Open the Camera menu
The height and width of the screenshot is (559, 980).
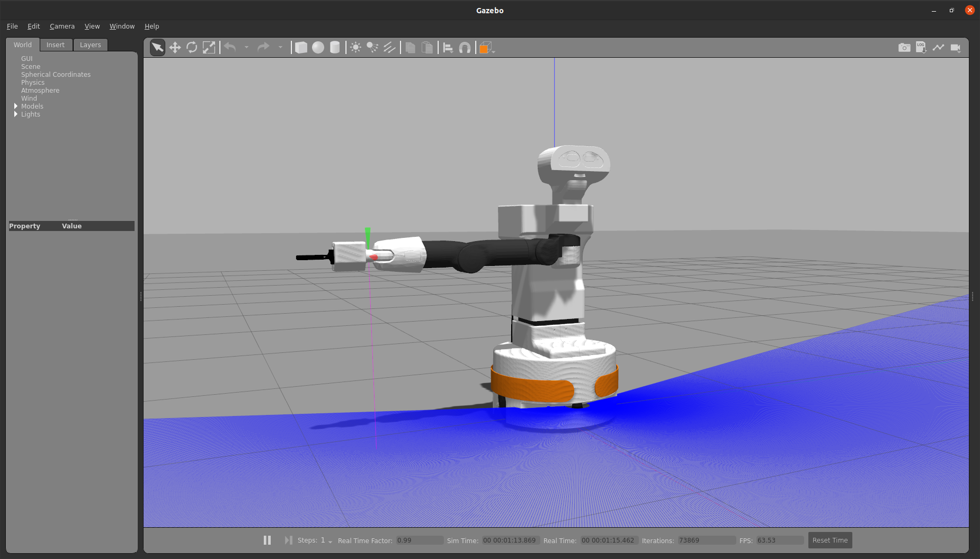pyautogui.click(x=62, y=26)
